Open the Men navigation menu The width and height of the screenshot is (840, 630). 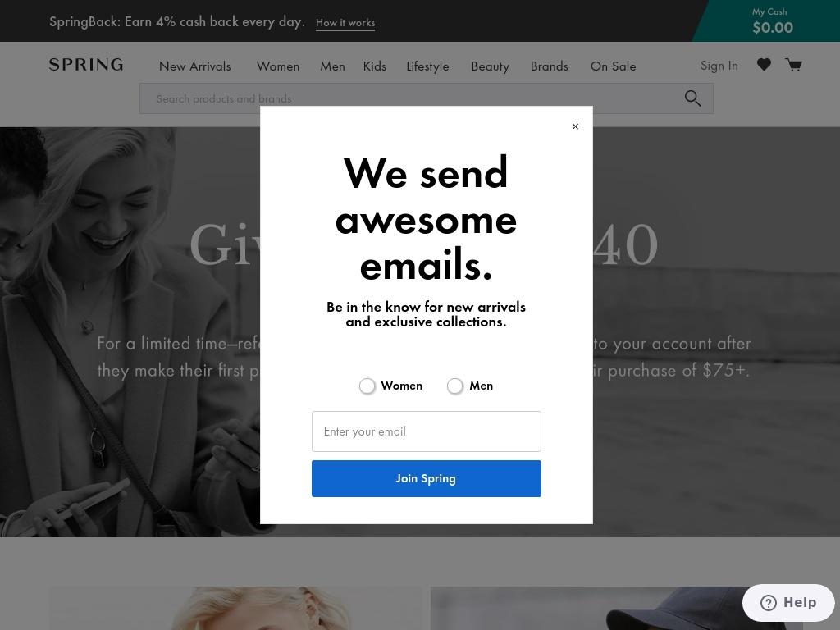pos(333,66)
